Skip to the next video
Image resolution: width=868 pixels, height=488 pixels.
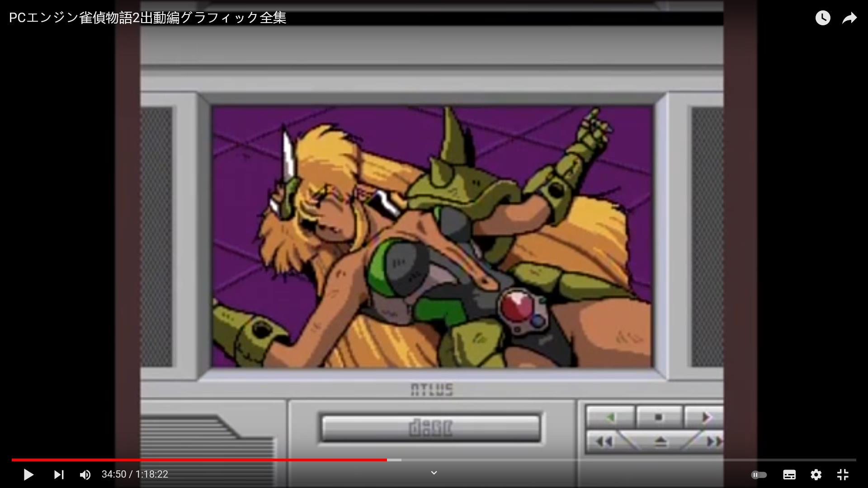tap(59, 474)
